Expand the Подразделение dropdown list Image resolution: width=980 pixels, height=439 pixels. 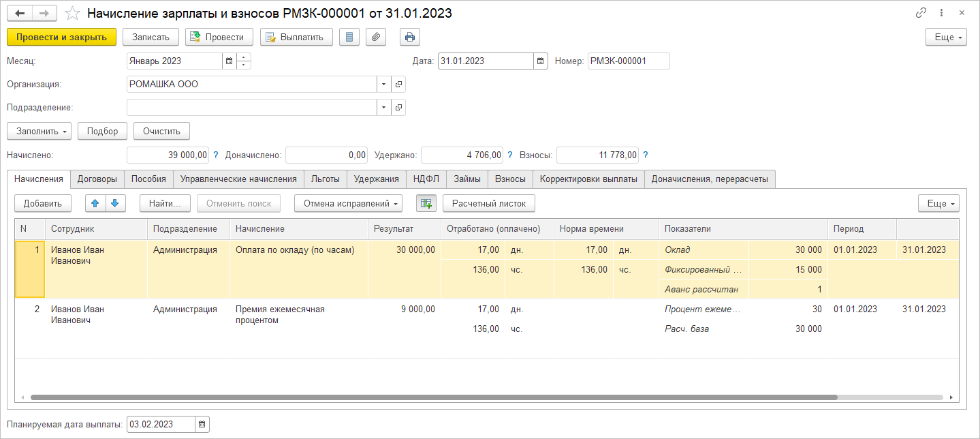[383, 108]
